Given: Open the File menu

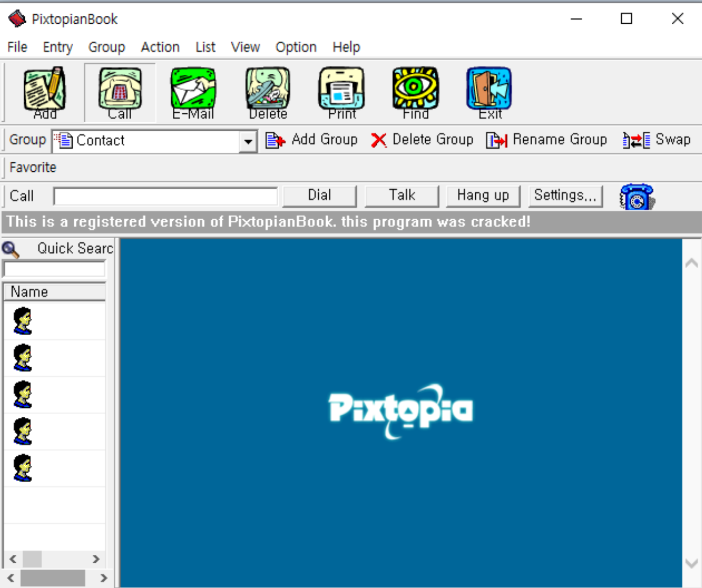Looking at the screenshot, I should coord(17,47).
